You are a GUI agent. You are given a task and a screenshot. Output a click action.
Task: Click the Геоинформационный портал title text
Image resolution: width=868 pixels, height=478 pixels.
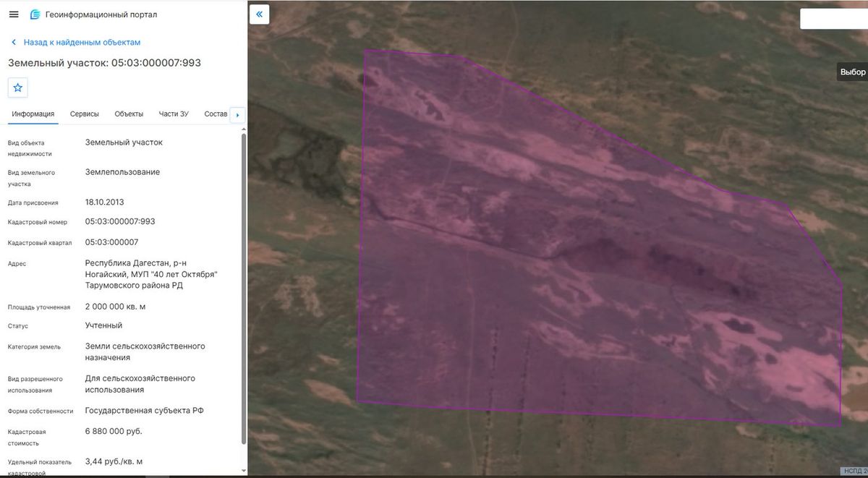(x=101, y=14)
